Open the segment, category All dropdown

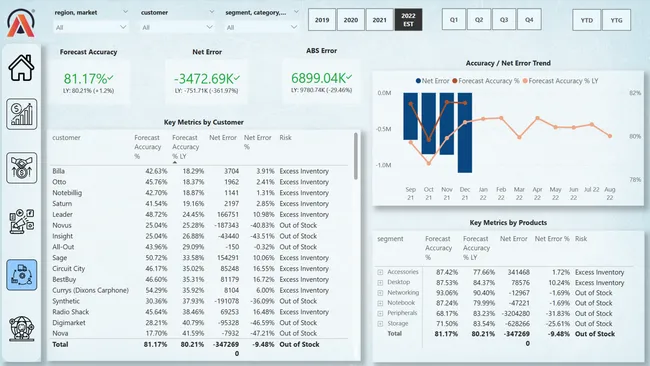pos(262,27)
